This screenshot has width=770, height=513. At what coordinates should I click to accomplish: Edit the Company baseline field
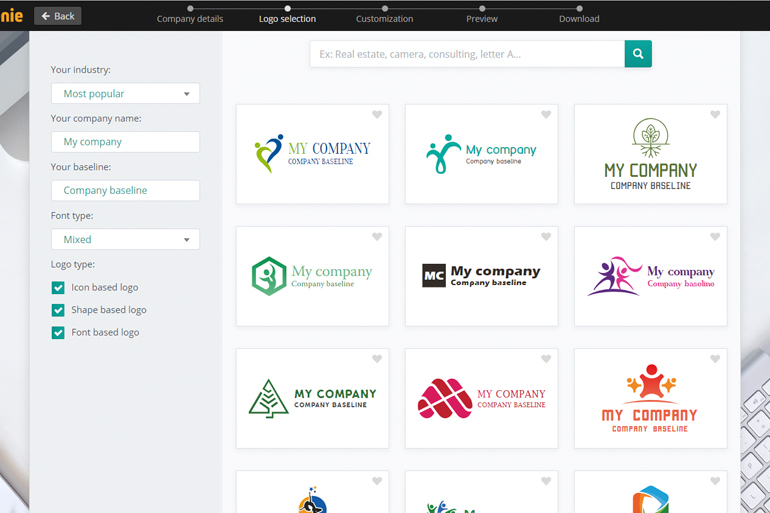(x=125, y=190)
